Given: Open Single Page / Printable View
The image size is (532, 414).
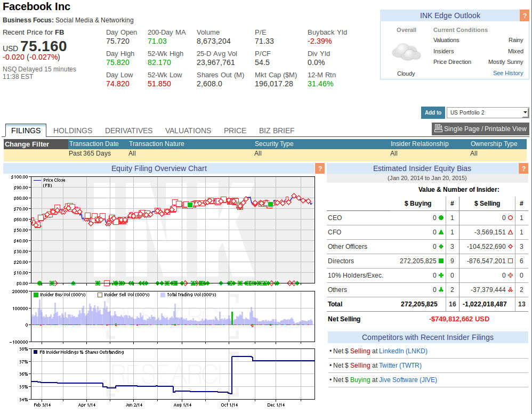Looking at the screenshot, I should pos(480,129).
